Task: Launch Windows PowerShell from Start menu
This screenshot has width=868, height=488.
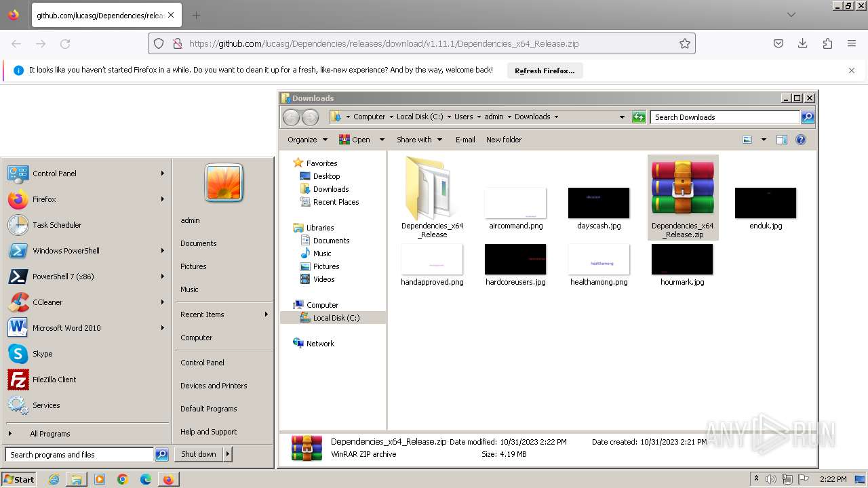Action: pos(87,251)
